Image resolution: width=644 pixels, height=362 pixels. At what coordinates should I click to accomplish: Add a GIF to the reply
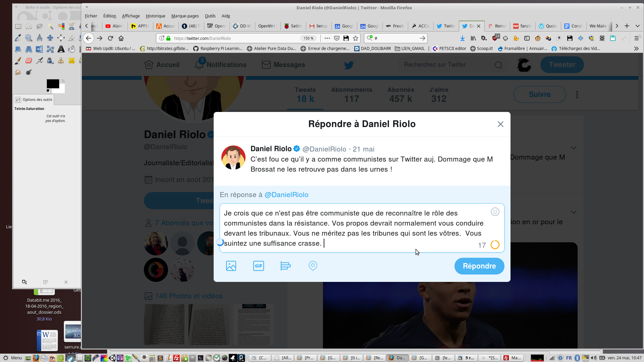[258, 266]
